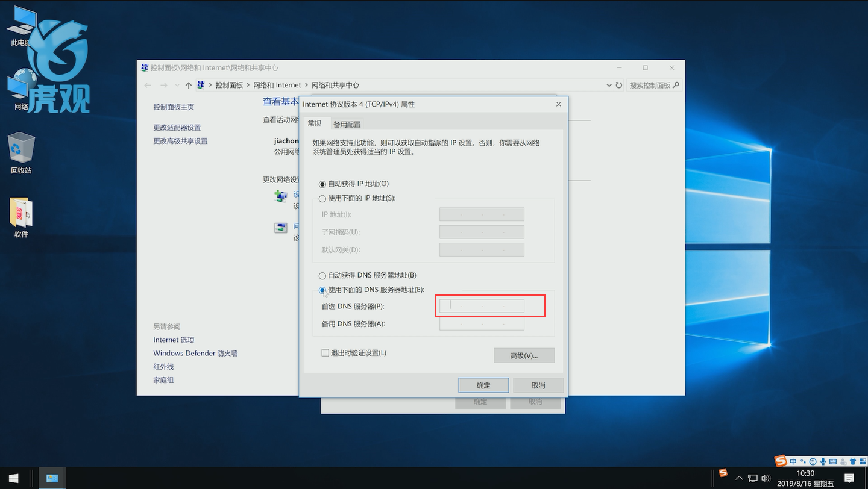This screenshot has width=868, height=489.
Task: Toggle punctuation mode on Sogou IME bar
Action: pos(803,461)
